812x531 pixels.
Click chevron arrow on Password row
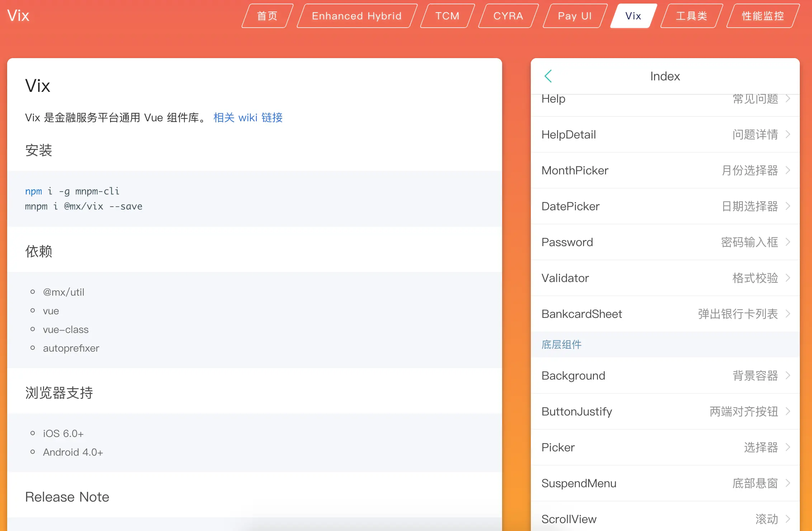click(x=788, y=242)
